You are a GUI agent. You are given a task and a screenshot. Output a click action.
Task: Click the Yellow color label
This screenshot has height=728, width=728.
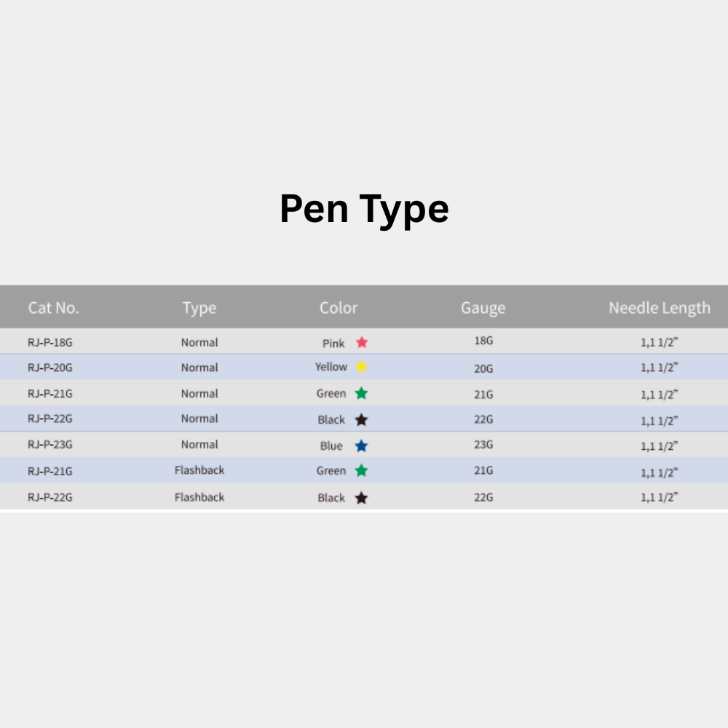pyautogui.click(x=331, y=367)
